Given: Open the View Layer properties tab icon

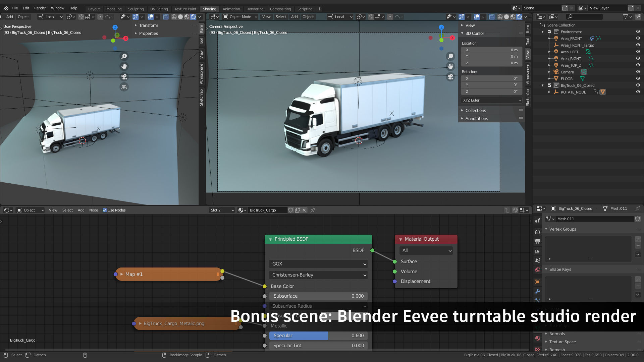Looking at the screenshot, I should coord(538,251).
